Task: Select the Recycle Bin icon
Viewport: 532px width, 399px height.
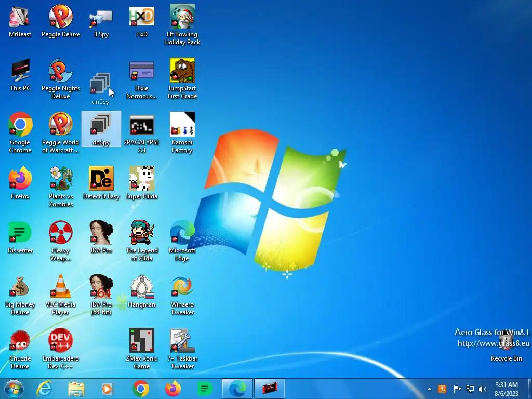Action: click(506, 345)
